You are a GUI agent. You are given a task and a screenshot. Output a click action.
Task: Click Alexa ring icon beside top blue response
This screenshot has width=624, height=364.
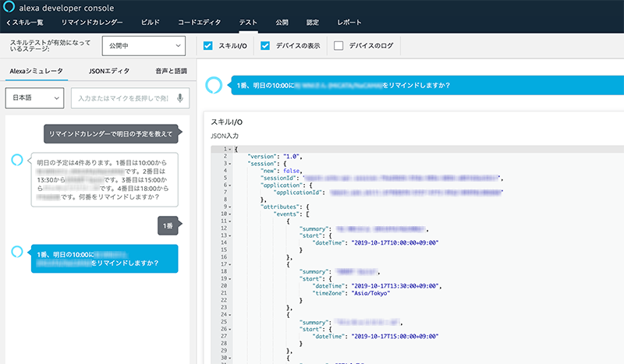coord(214,85)
